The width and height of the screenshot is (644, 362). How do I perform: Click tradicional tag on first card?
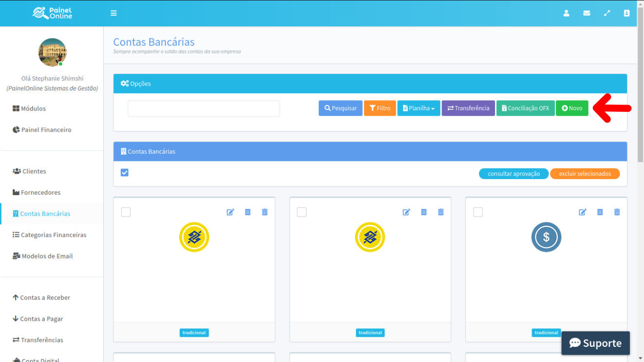[x=194, y=333]
